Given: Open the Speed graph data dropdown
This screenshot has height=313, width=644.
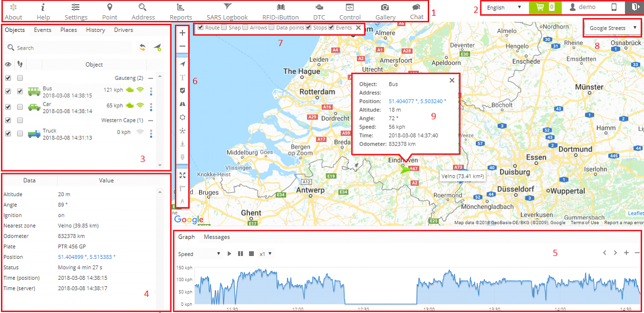Looking at the screenshot, I should (199, 254).
